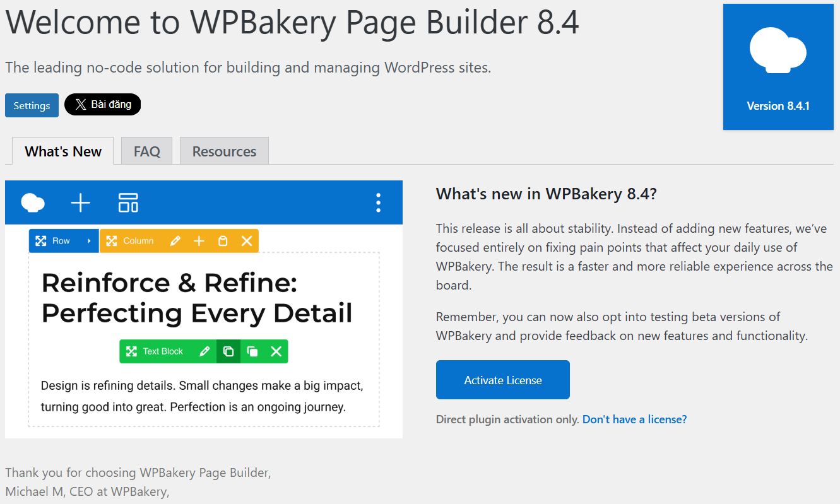Click the Text Block copy icon
This screenshot has width=840, height=504.
coord(228,351)
